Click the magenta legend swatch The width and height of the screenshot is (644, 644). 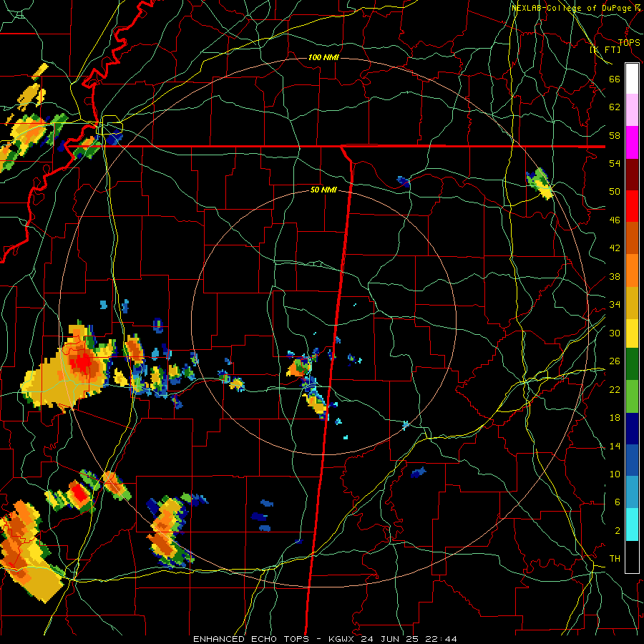pyautogui.click(x=632, y=142)
